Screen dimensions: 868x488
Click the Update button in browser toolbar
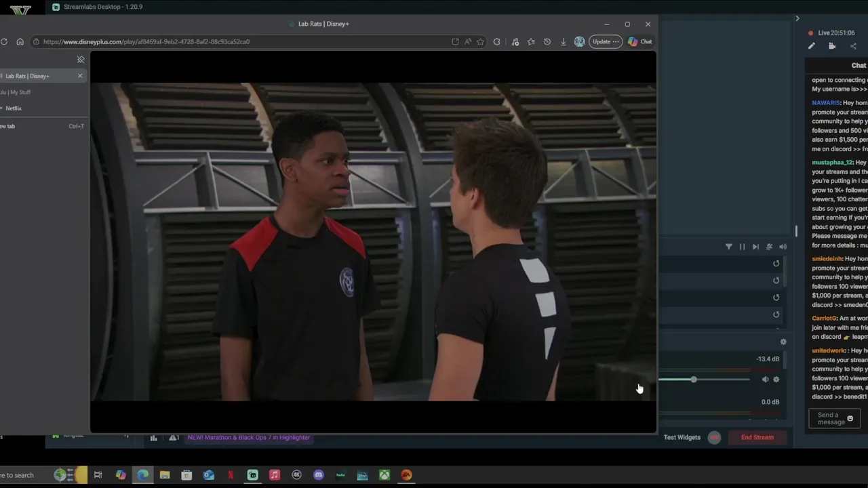pyautogui.click(x=606, y=41)
